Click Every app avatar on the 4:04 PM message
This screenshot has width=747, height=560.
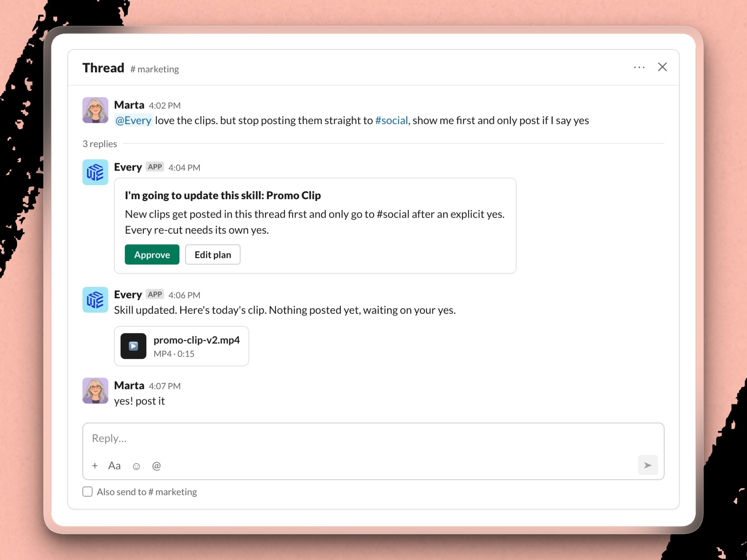(95, 172)
